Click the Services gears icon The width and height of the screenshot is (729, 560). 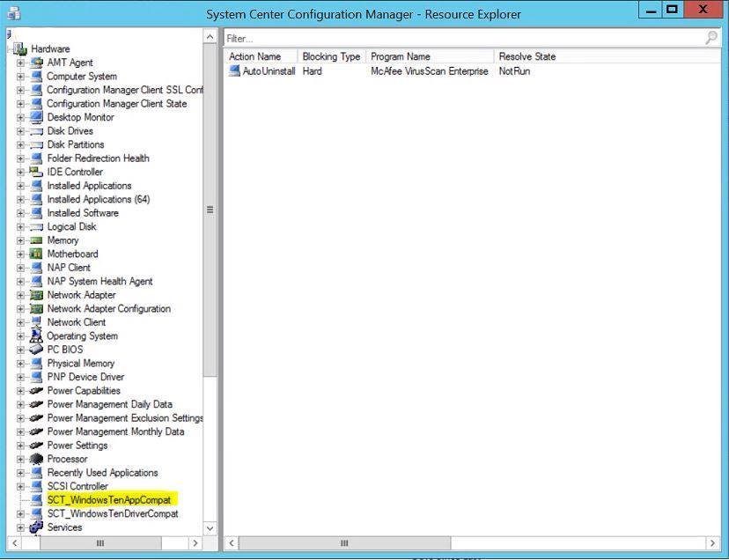coord(36,527)
